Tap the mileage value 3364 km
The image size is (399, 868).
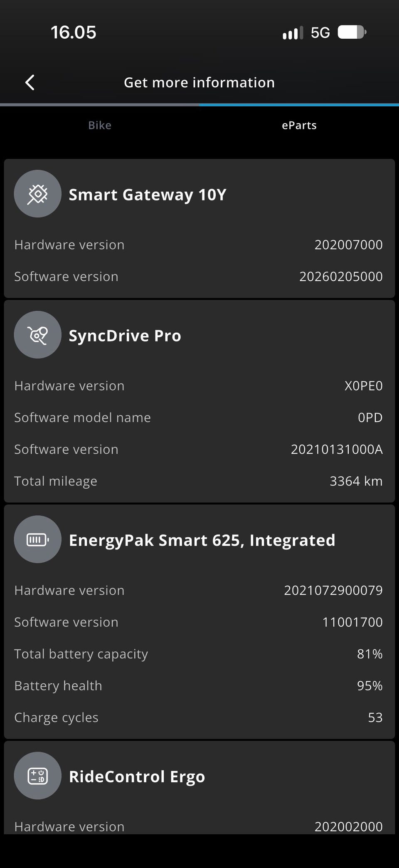tap(356, 481)
